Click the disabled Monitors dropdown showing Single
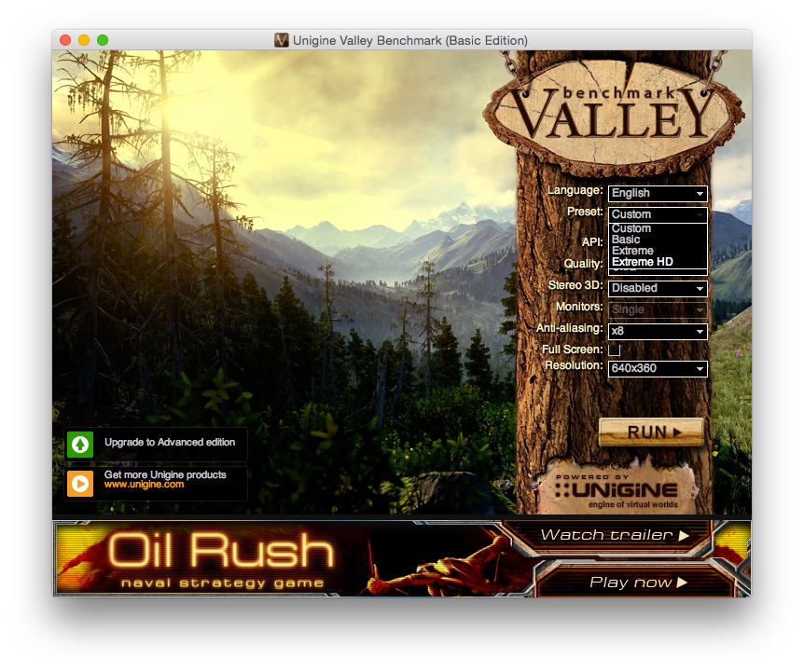Image resolution: width=804 pixels, height=672 pixels. pos(658,309)
